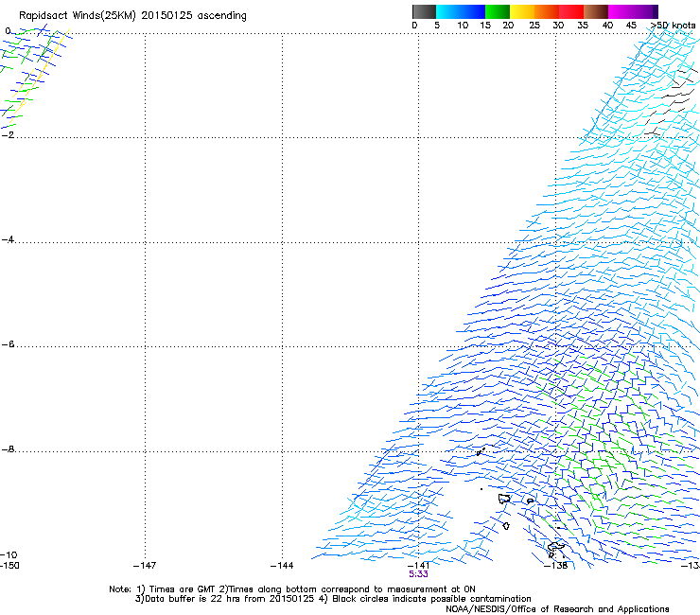Click the title 'Rapidsact Winds(25KM) 20150125 ascending'

tap(132, 16)
